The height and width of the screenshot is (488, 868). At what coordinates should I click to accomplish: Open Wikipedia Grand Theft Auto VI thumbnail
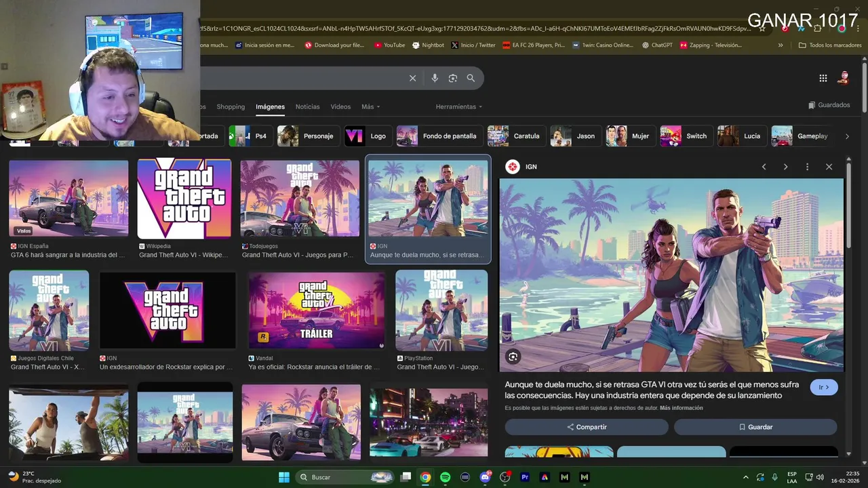[x=184, y=199]
